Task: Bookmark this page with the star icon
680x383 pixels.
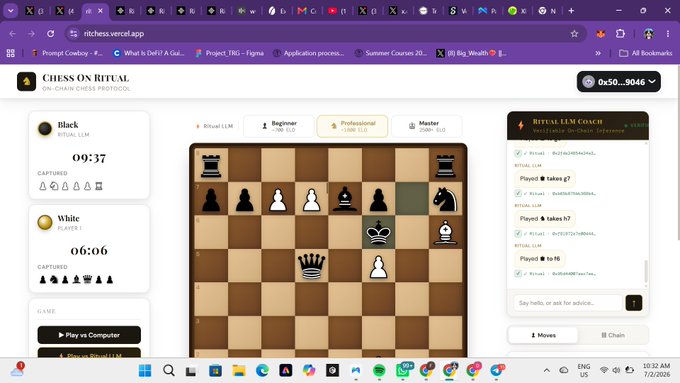Action: click(574, 33)
